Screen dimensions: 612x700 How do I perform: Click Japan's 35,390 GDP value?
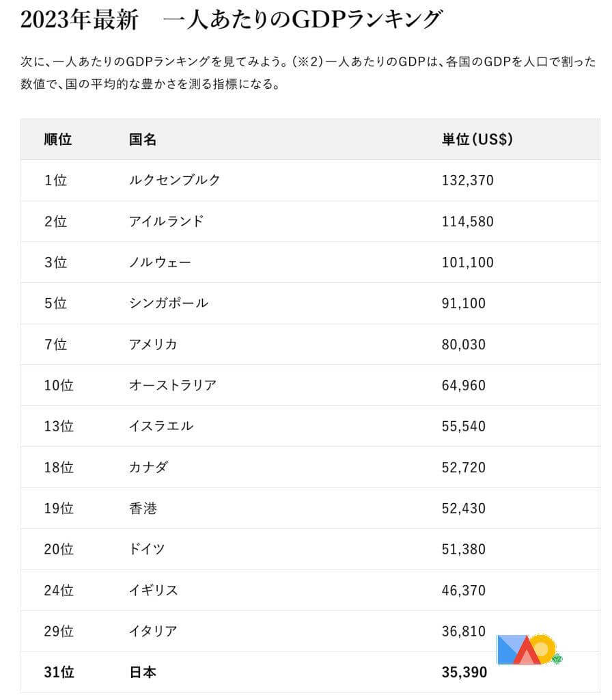click(x=464, y=673)
